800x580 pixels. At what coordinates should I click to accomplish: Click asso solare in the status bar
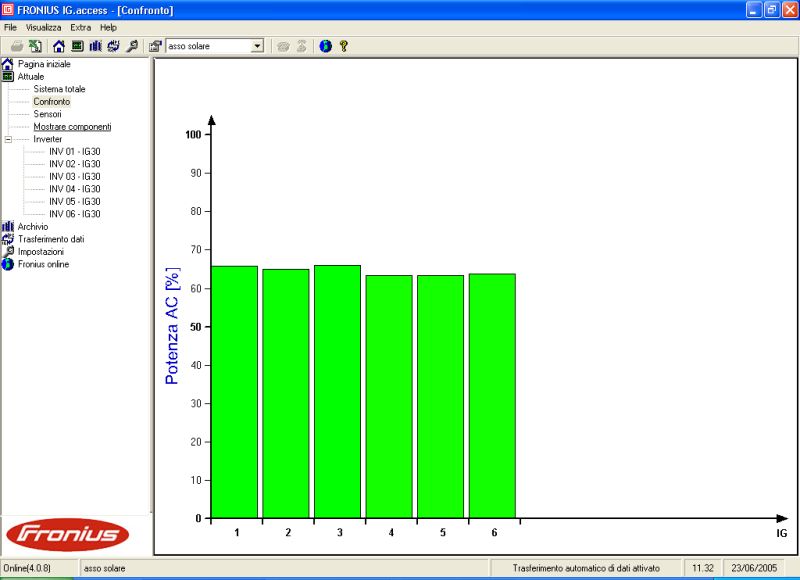(x=105, y=568)
